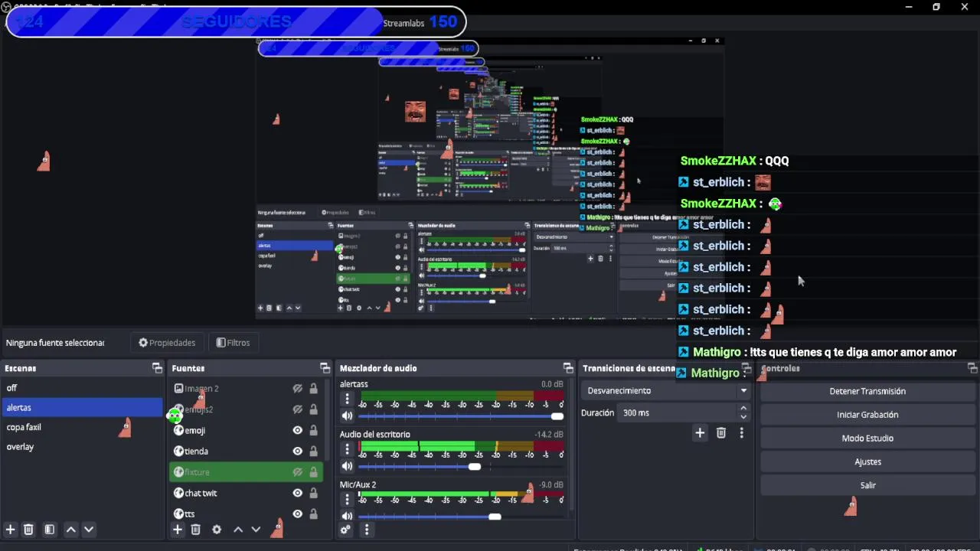
Task: Adjust Audio del escritorio volume slider handle
Action: [x=475, y=467]
